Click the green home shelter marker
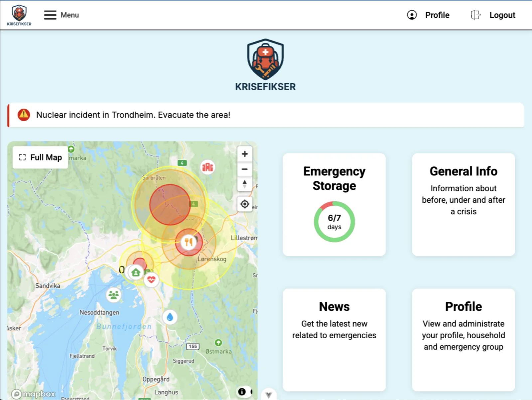Viewport: 532px width, 400px height. pos(136,273)
